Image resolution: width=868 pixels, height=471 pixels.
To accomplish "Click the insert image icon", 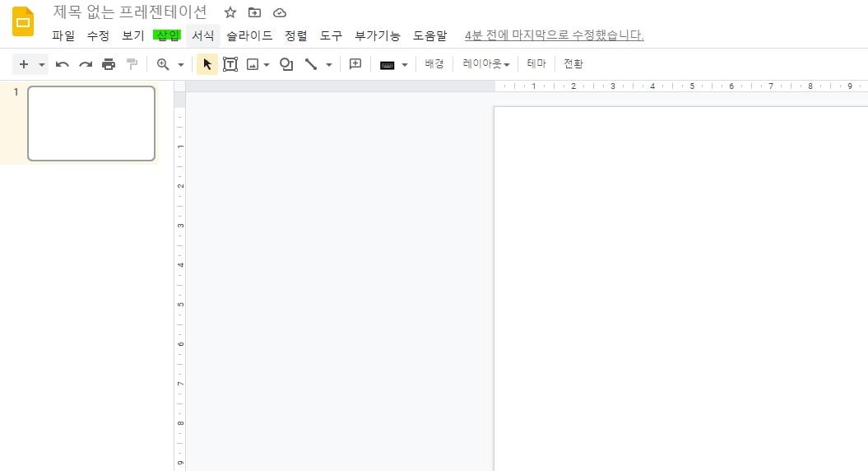I will [x=253, y=64].
